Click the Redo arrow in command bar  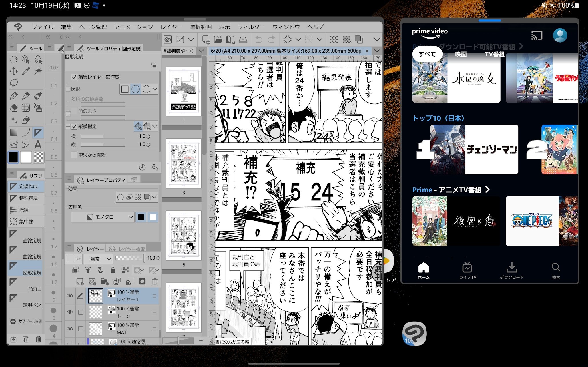(271, 39)
